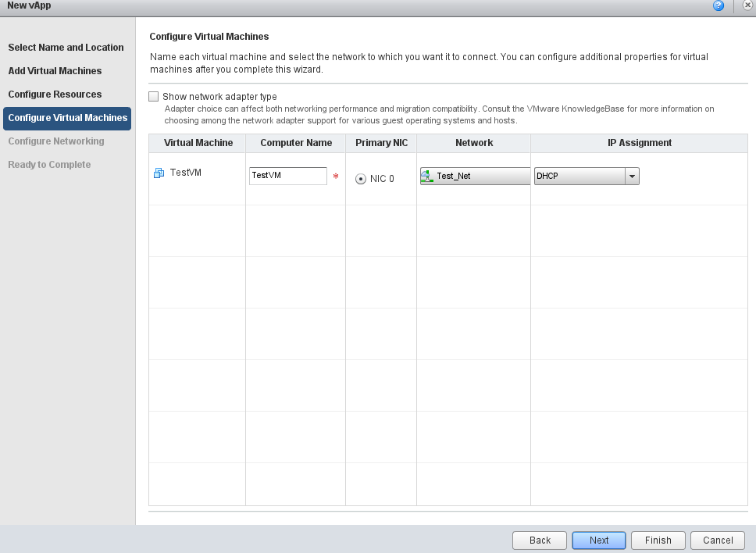Image resolution: width=756 pixels, height=553 pixels.
Task: Go to Add Virtual Machines step
Action: 55,71
